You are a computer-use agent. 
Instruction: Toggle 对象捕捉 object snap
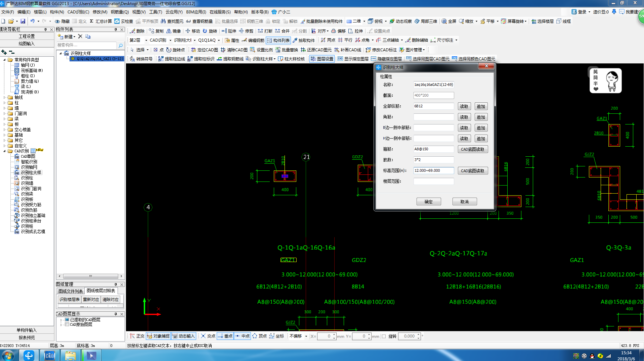pos(158,336)
